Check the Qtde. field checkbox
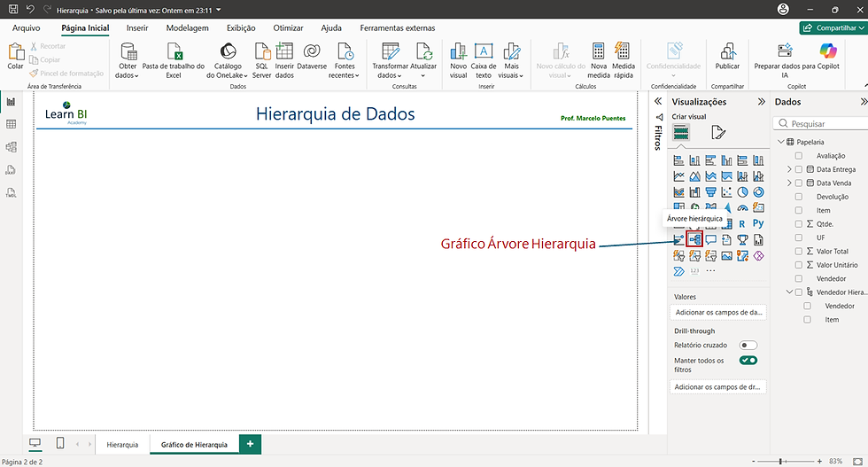This screenshot has width=868, height=467. 799,224
